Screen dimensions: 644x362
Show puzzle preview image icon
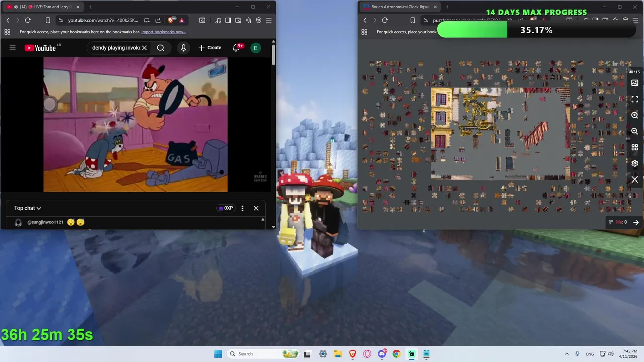(x=635, y=83)
